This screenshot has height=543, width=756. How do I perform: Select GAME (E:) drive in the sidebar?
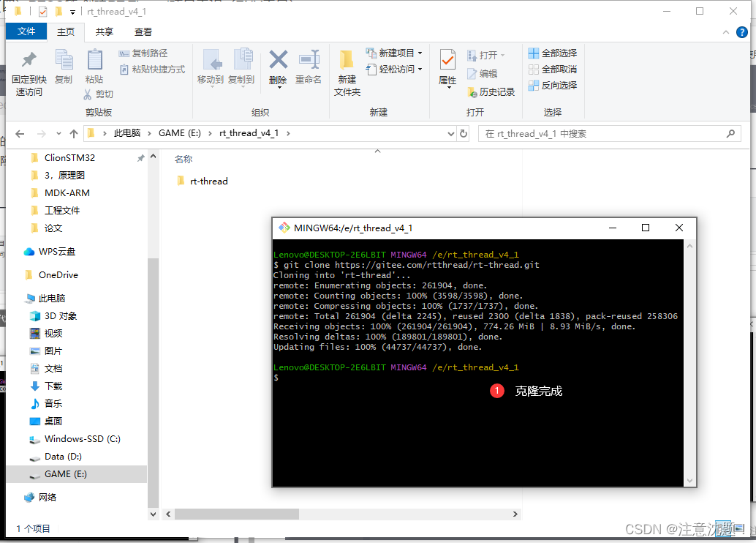coord(76,474)
